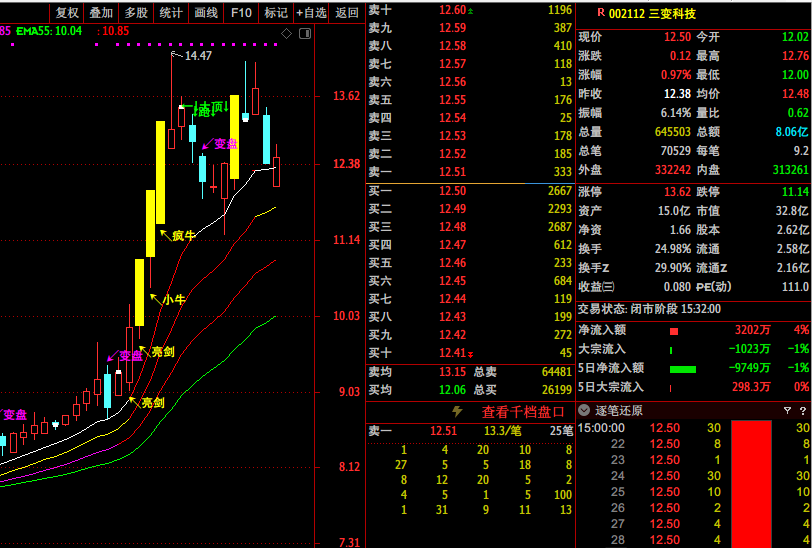Click the 13.62 price axis label

pos(346,96)
